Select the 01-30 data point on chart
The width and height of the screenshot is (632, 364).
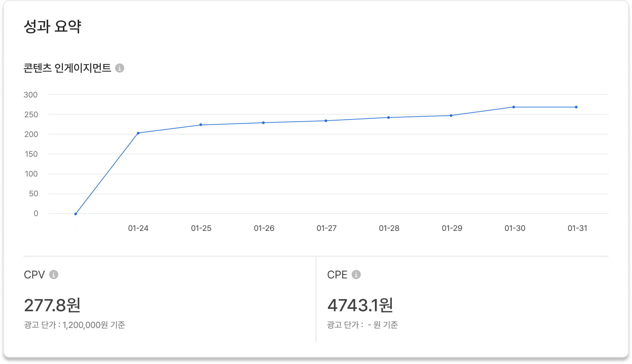(x=514, y=107)
